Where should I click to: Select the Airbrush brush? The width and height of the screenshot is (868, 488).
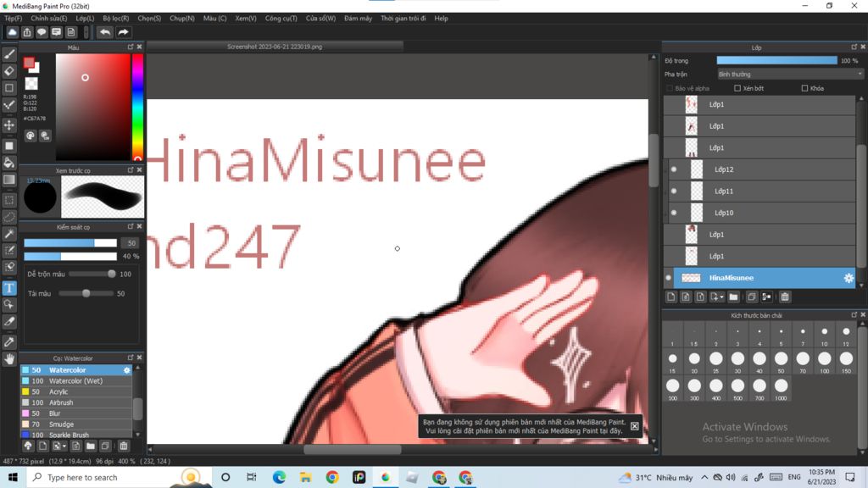pos(75,402)
